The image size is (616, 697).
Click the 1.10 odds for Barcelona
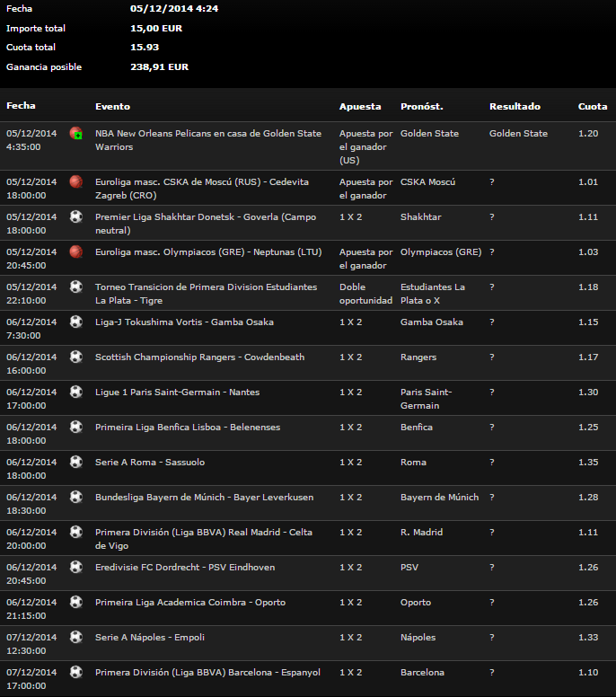(588, 672)
